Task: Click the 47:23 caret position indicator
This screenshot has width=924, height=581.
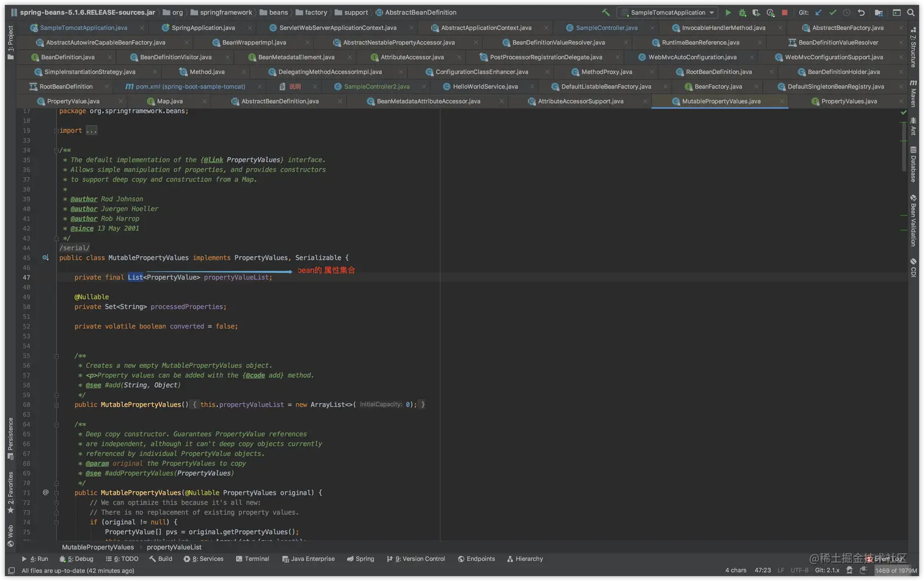Action: point(762,571)
